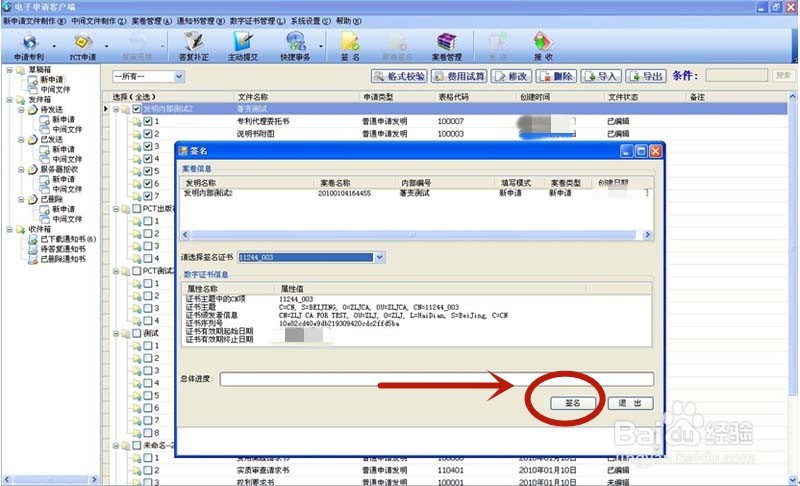
Task: Uncheck the 发明内部测试2 group checkbox
Action: [x=137, y=109]
